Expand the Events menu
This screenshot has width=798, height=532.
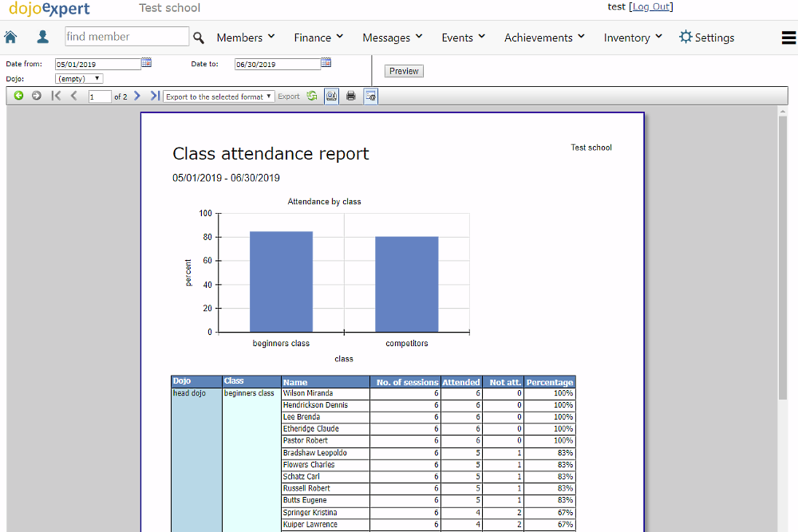463,37
